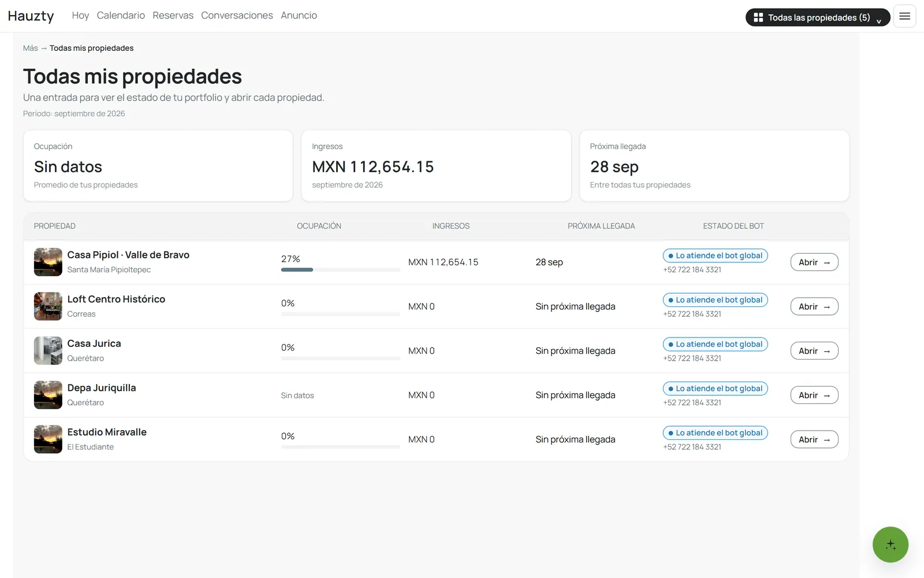Click the Ingresos summary card showing MXN 112,654.15
The height and width of the screenshot is (578, 924).
tap(436, 166)
